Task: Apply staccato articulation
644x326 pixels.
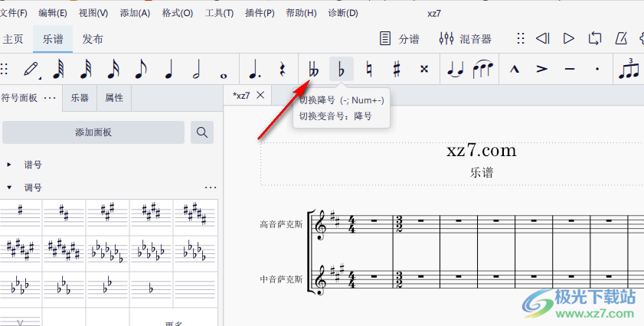Action: (597, 69)
